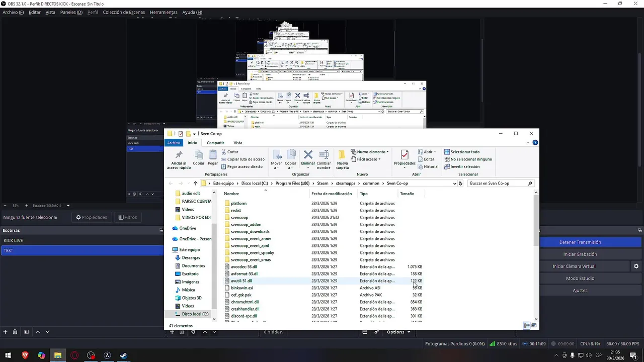Remove scene with trash icon
This screenshot has width=644, height=362.
coord(15,332)
